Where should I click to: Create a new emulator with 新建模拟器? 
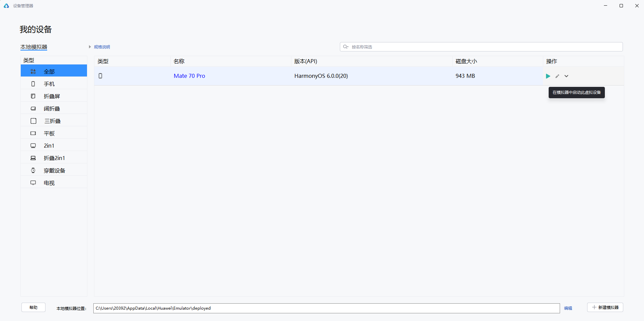click(x=605, y=307)
